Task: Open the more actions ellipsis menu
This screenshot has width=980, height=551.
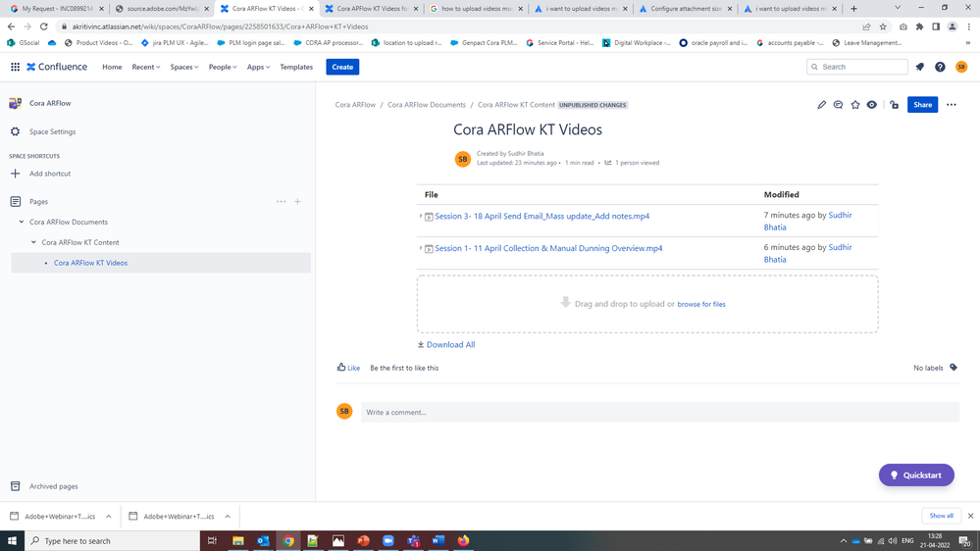Action: coord(952,105)
